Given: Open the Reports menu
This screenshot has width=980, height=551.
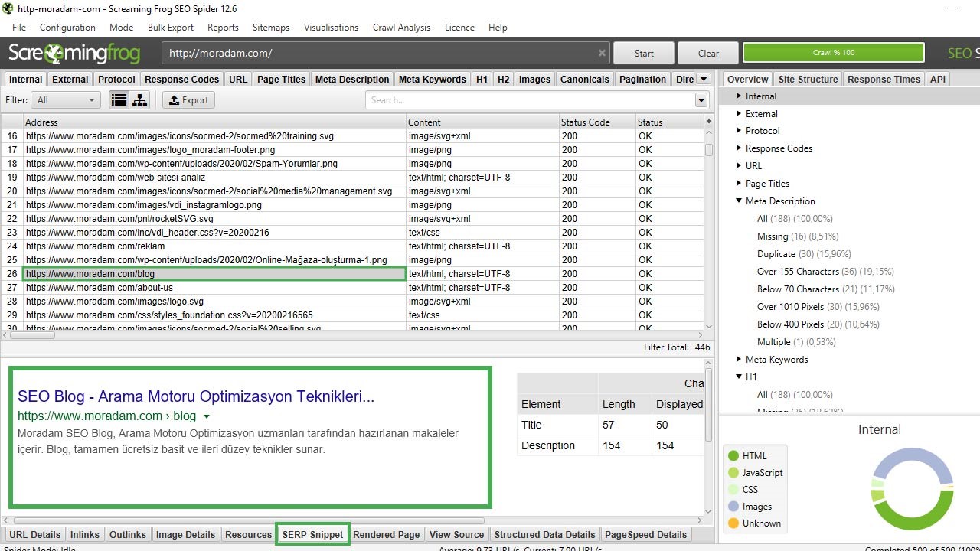Looking at the screenshot, I should coord(223,28).
